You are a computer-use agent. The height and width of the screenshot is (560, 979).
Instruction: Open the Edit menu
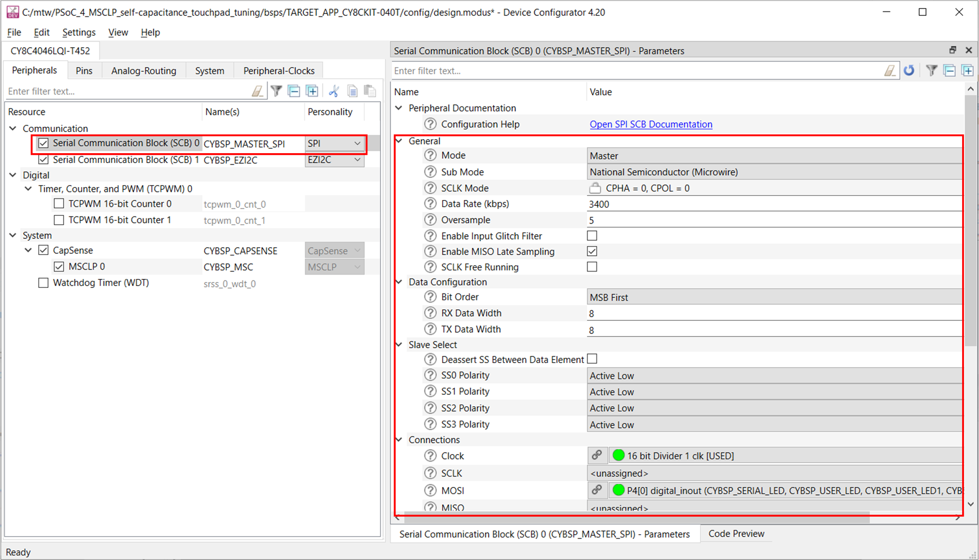click(41, 32)
